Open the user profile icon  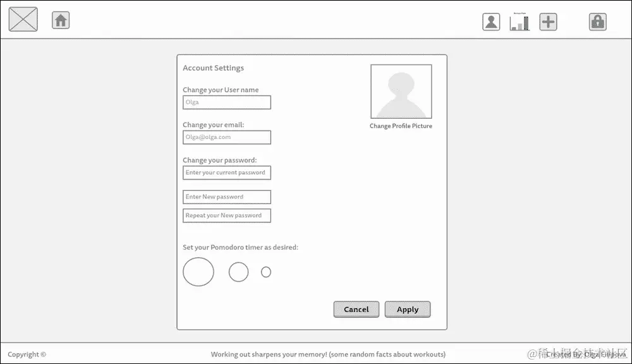[x=491, y=21]
